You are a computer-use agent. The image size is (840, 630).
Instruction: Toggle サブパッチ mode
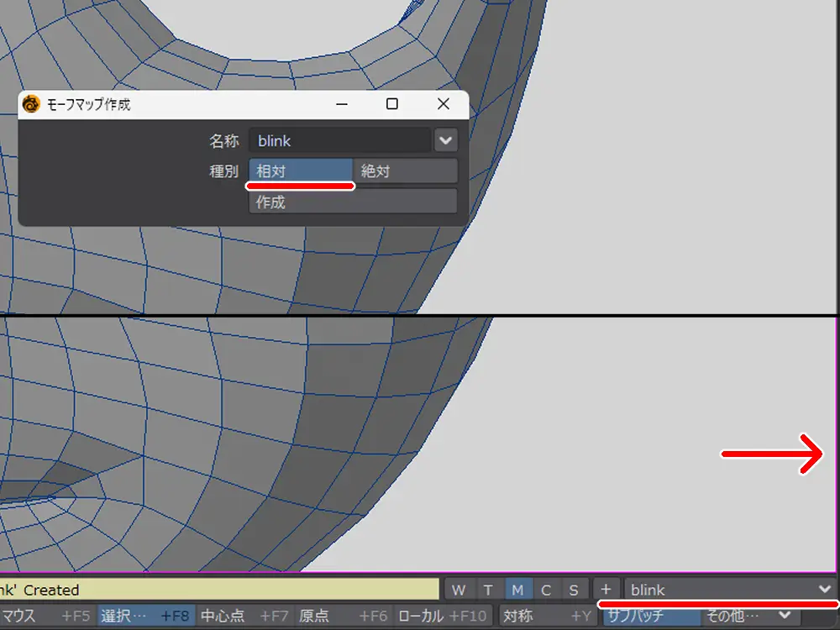coord(650,616)
